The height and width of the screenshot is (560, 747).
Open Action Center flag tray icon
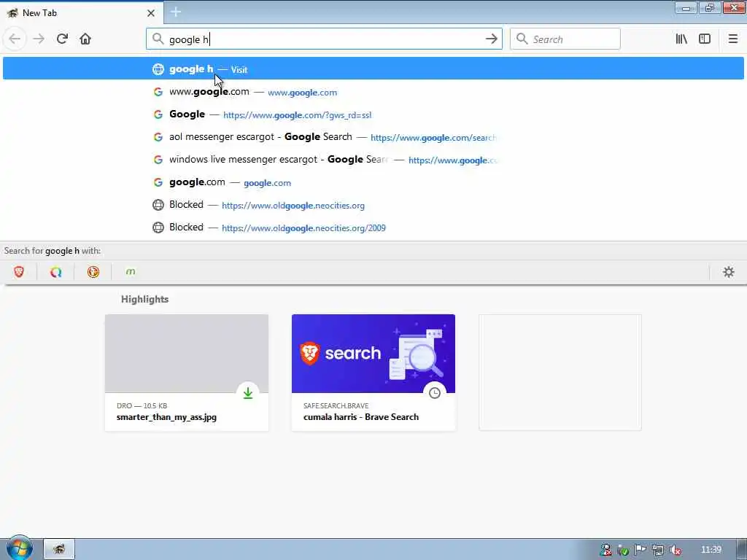(640, 550)
